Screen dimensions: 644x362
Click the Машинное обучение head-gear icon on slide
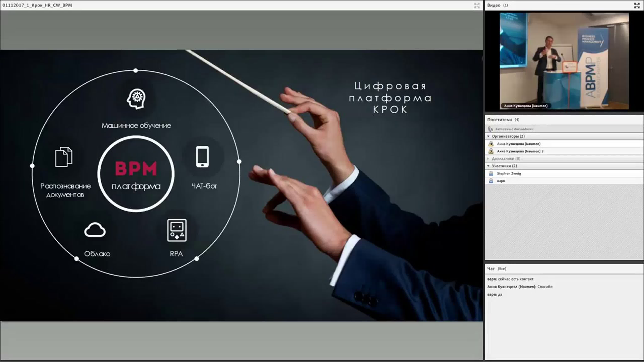pyautogui.click(x=136, y=99)
